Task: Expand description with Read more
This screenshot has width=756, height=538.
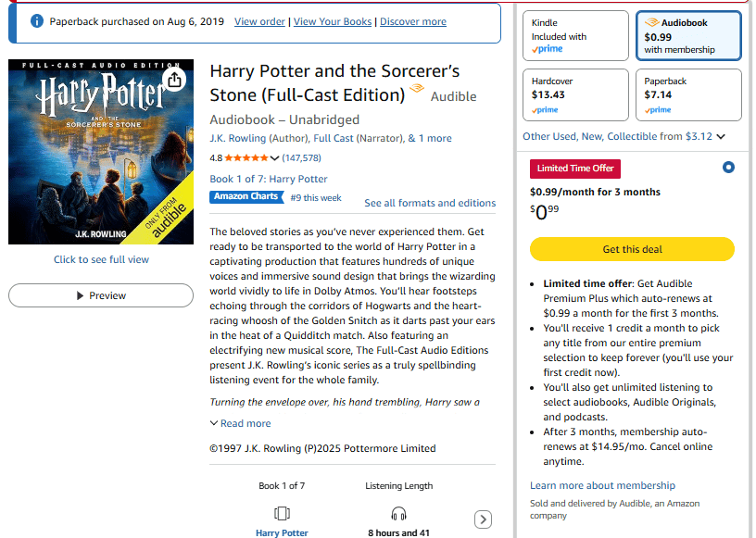Action: click(x=241, y=423)
